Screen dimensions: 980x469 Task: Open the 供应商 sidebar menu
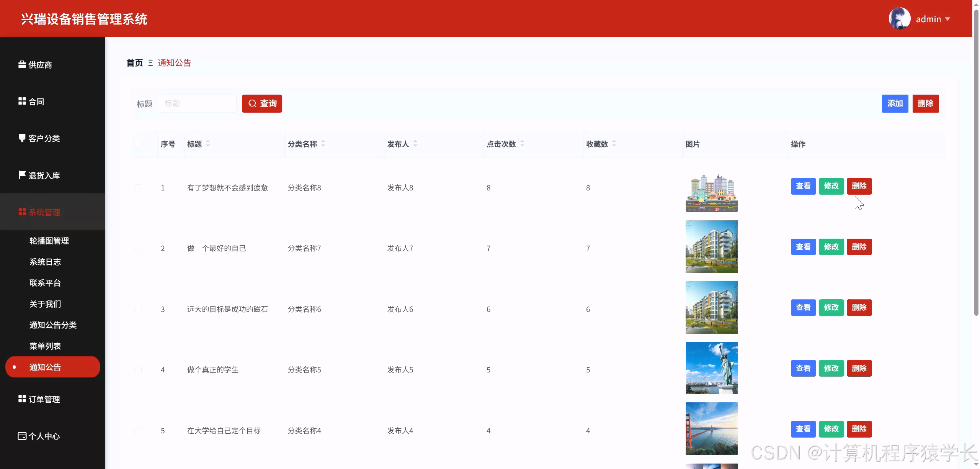[x=52, y=64]
